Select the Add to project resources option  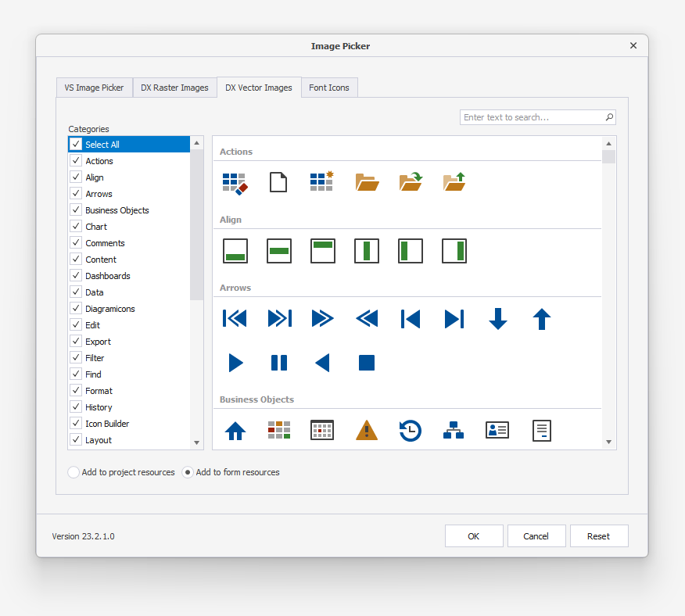coord(73,472)
